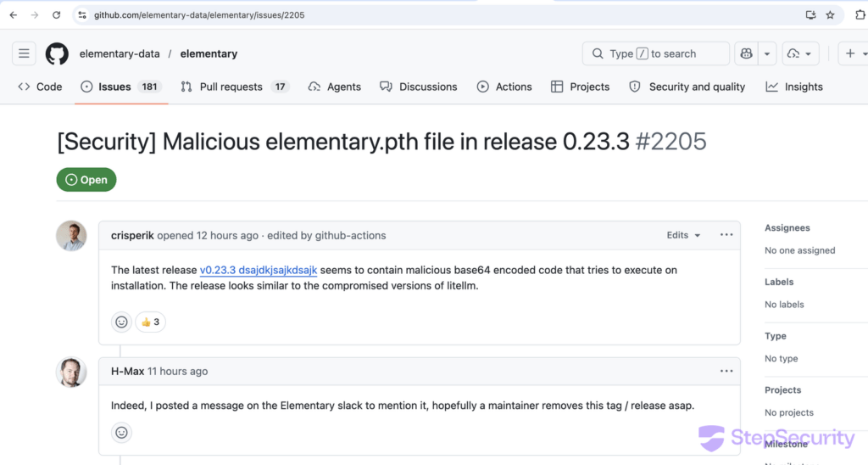
Task: Add emoji reaction to H-Max's comment
Action: click(121, 433)
